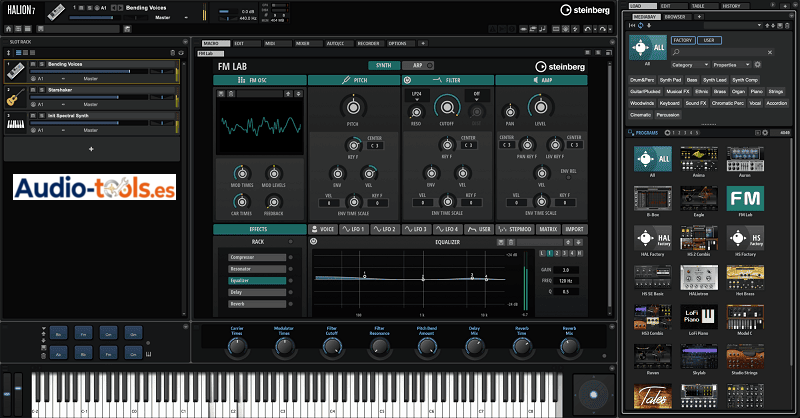Viewport: 800px width, 418px height.
Task: Open MediaBay filter settings gear icon
Action: (758, 65)
